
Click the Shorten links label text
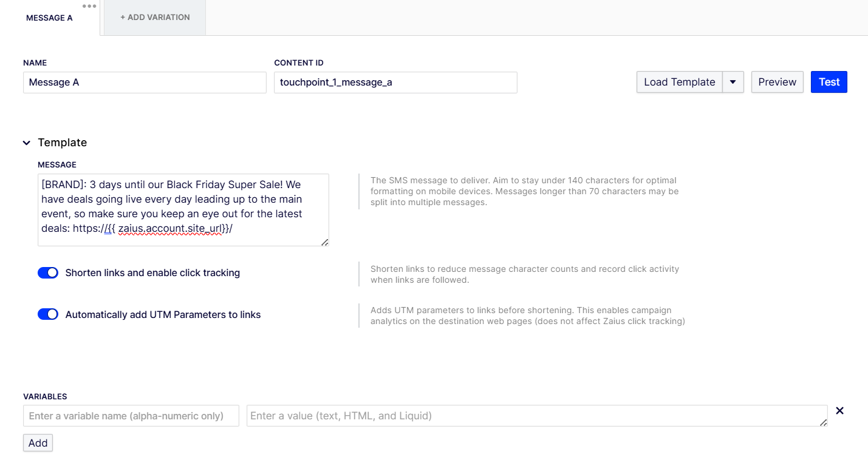[152, 273]
